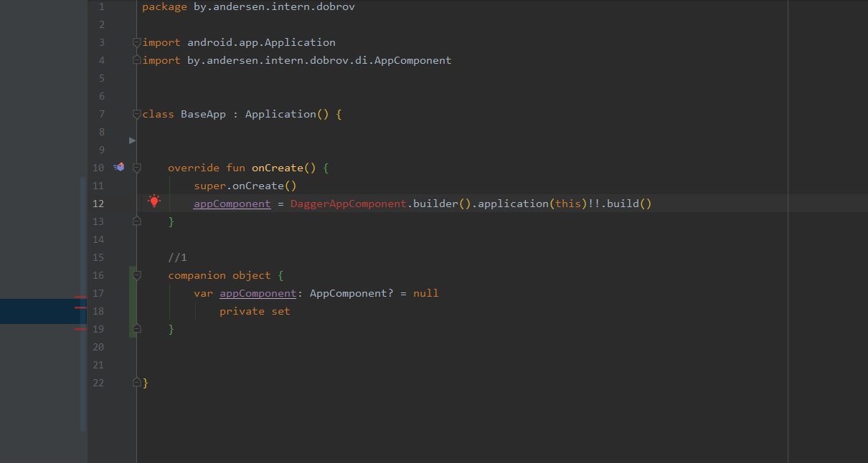Click the BaseApp class name

pos(203,114)
